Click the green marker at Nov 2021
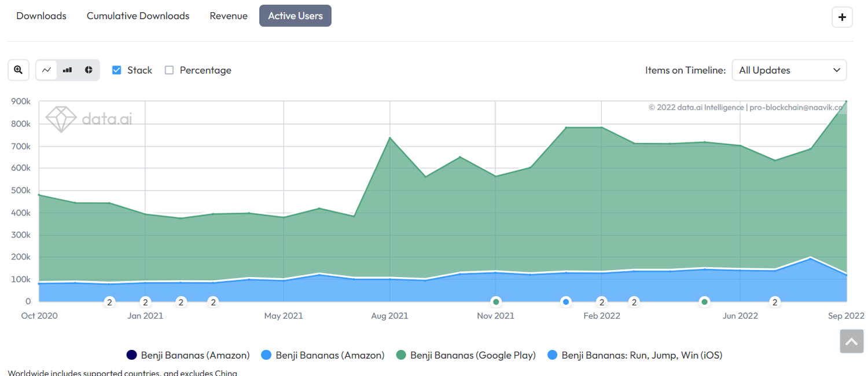868x376 pixels. tap(496, 302)
